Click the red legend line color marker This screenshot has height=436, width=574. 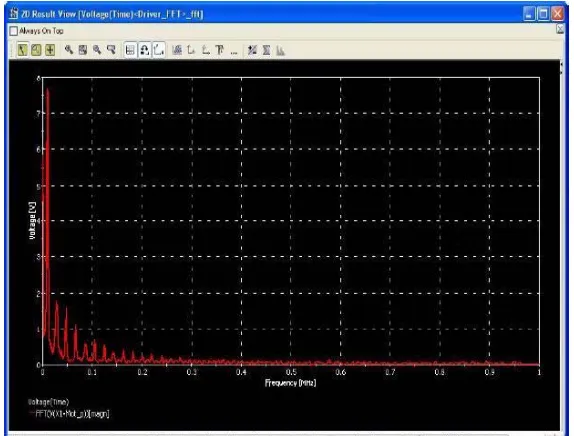[x=31, y=414]
